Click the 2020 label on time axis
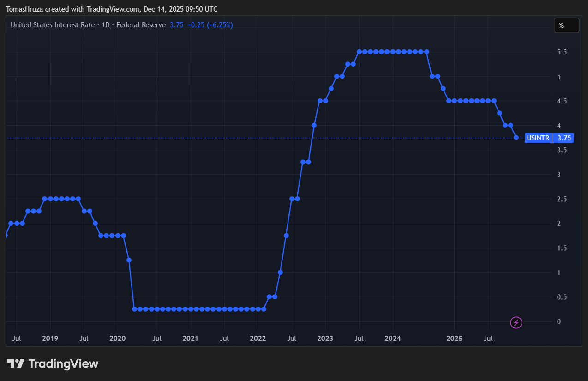The width and height of the screenshot is (588, 381). point(117,339)
